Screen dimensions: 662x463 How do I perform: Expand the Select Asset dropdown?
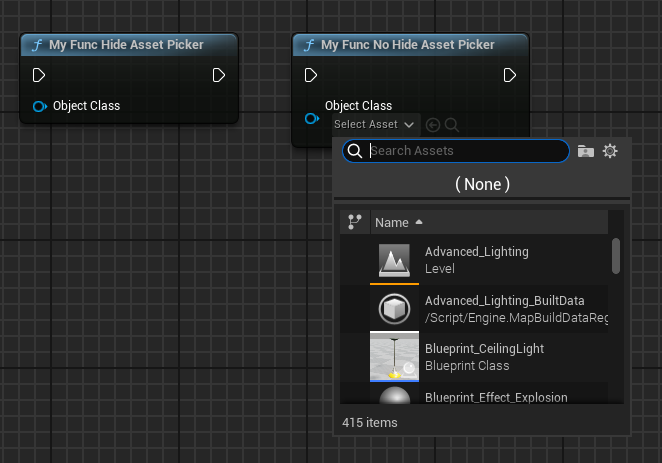click(374, 125)
